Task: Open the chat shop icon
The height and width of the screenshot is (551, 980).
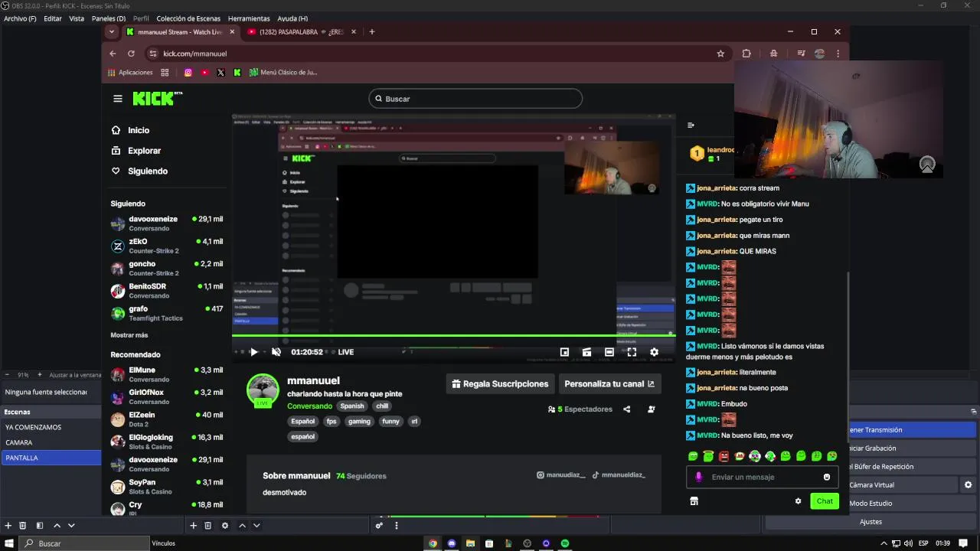Action: coord(694,501)
